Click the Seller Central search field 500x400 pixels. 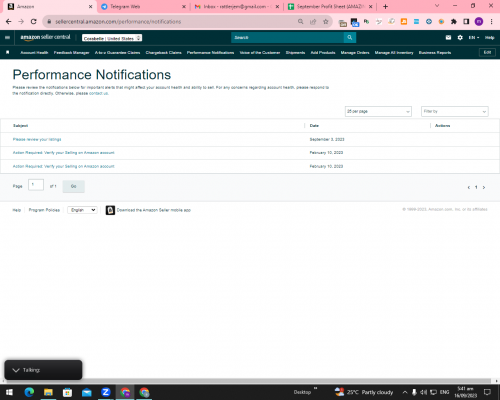[287, 37]
